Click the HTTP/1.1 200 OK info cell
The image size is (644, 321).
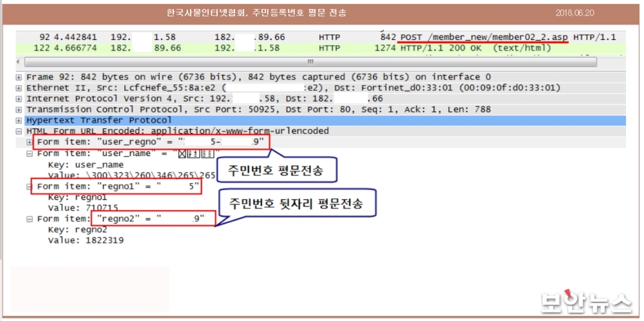pos(476,48)
